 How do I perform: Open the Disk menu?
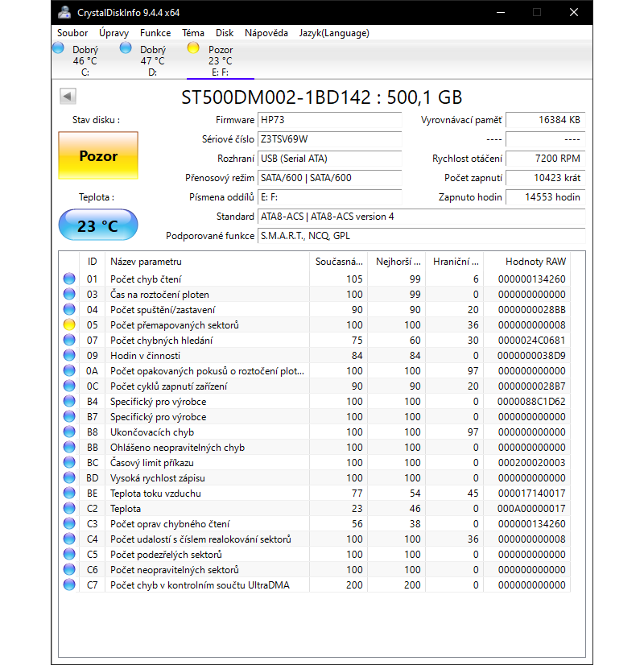pyautogui.click(x=225, y=33)
